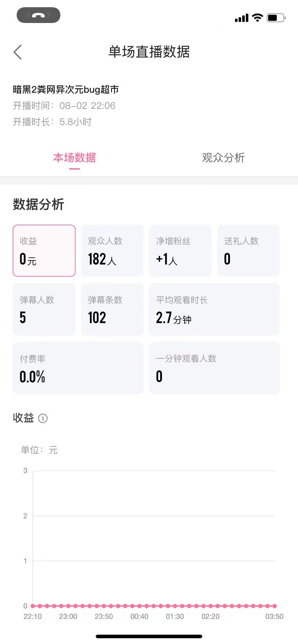298x644 pixels.
Task: Tap the Wi-Fi status icon
Action: 257,18
